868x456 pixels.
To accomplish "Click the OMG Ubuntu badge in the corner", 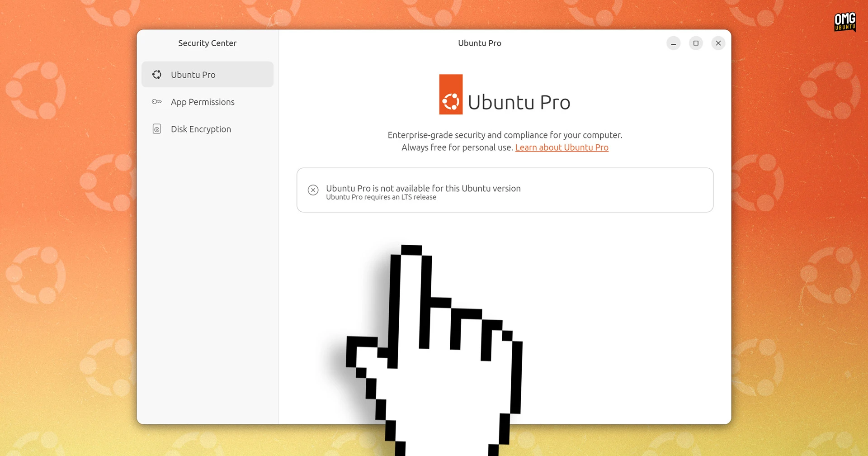I will click(x=844, y=22).
